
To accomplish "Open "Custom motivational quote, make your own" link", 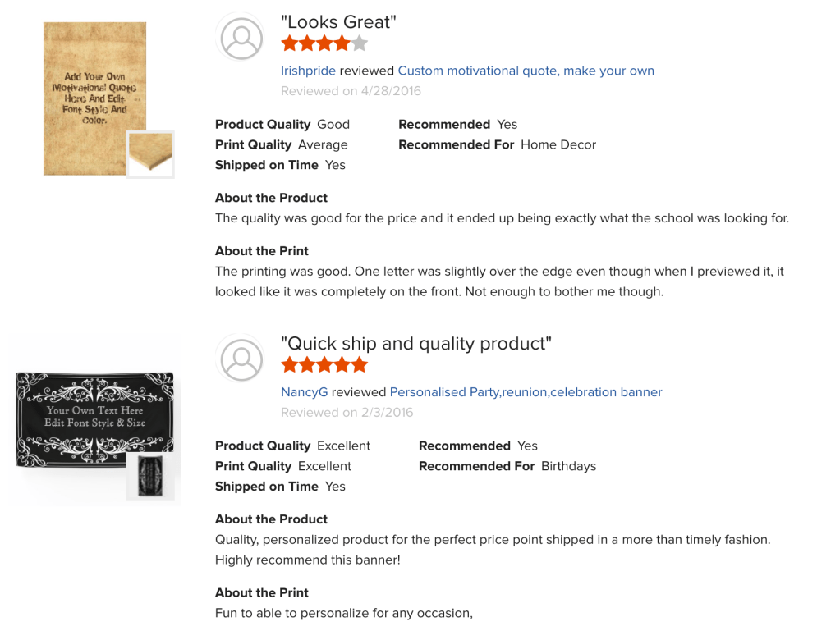I will 526,71.
